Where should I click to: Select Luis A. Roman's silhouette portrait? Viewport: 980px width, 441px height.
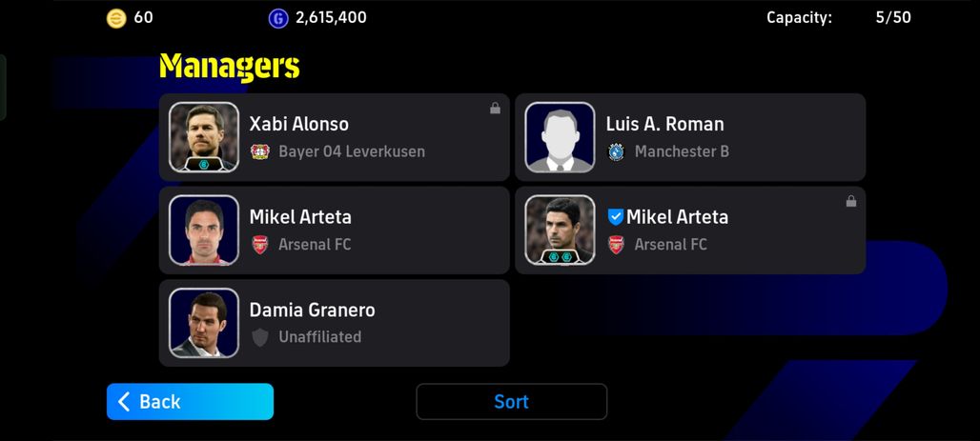[560, 137]
